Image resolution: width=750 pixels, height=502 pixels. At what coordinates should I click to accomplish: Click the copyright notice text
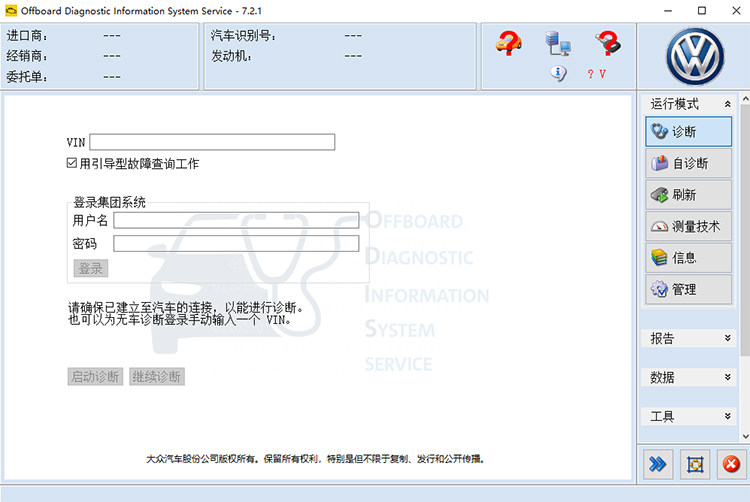[315, 459]
